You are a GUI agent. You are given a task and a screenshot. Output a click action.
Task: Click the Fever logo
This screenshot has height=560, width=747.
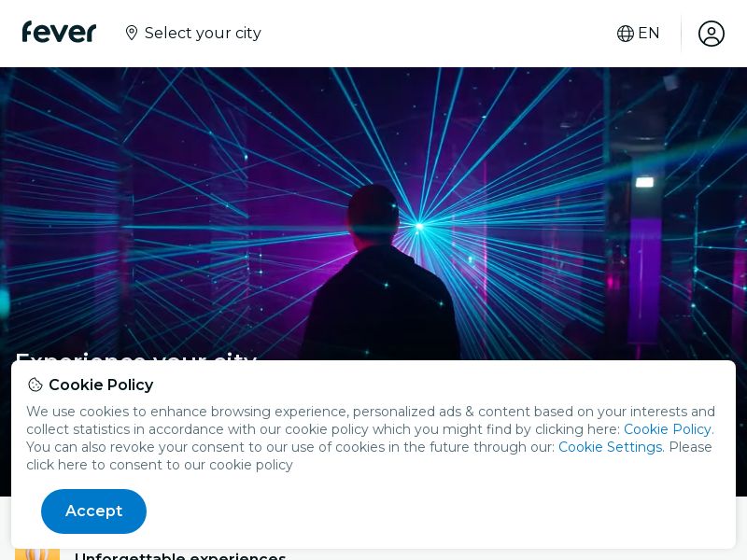[x=59, y=33]
